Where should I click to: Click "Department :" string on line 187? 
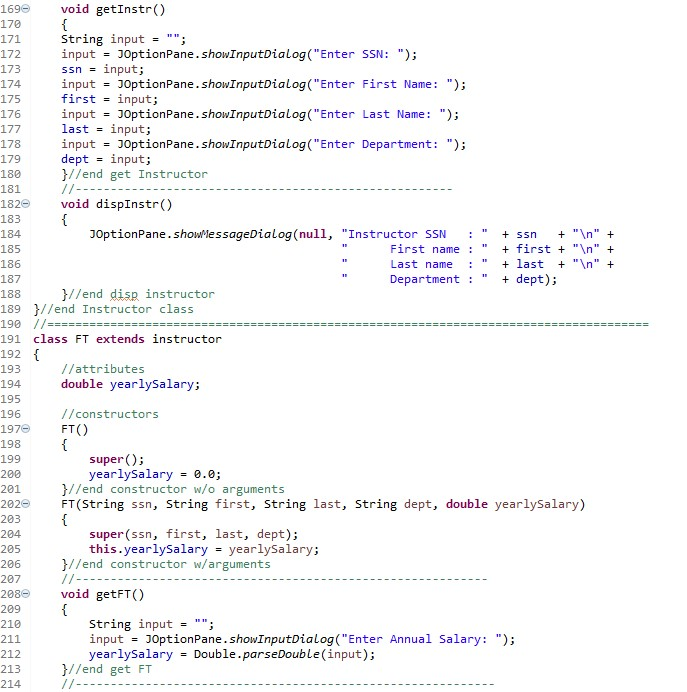click(x=432, y=279)
